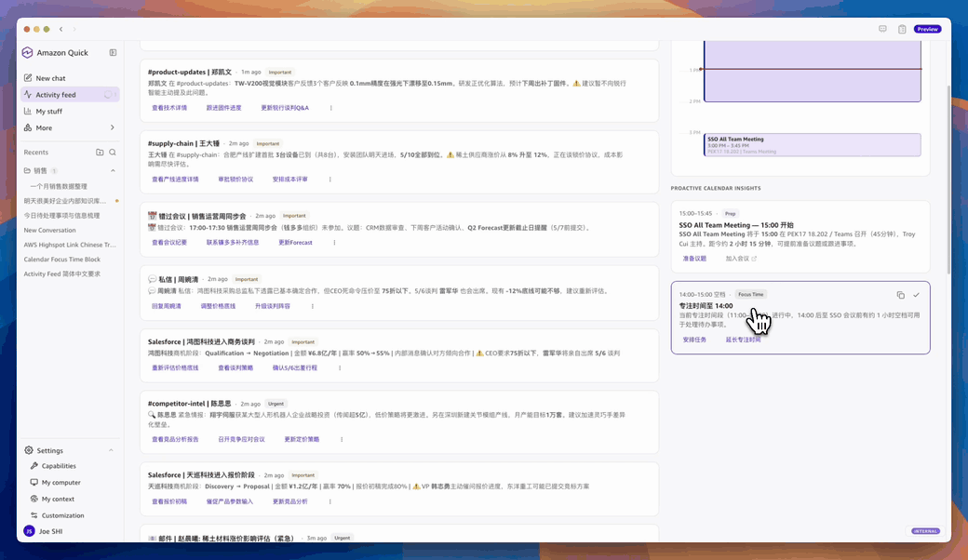Click 查看谈判策略 link
968x560 pixels.
pyautogui.click(x=235, y=367)
